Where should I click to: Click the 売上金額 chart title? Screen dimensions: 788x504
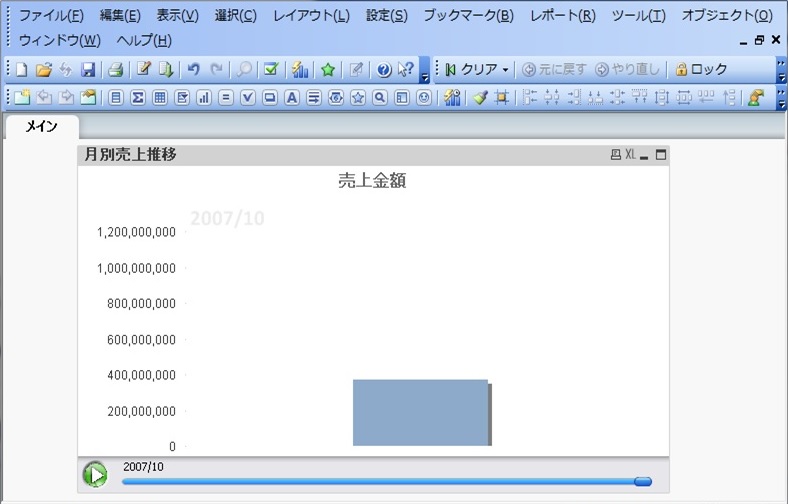tap(372, 180)
